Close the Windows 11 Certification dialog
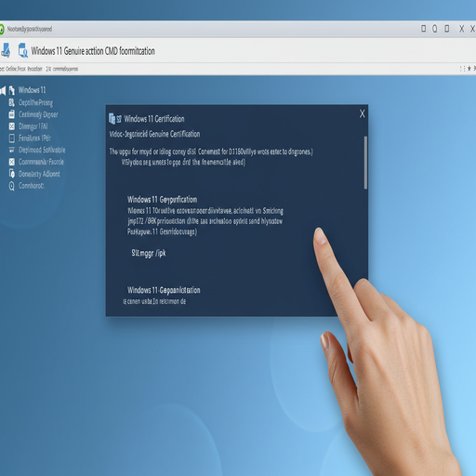 tap(362, 113)
